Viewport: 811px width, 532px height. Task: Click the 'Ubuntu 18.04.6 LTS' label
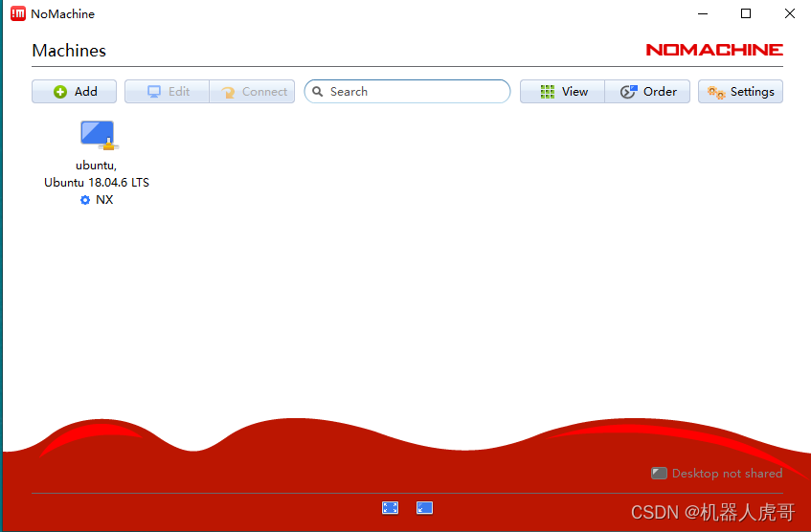click(97, 183)
